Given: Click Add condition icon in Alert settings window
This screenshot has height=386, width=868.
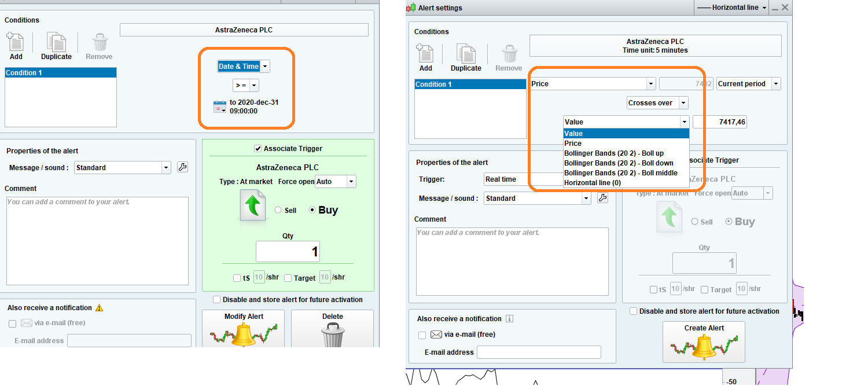Looking at the screenshot, I should coord(425,54).
